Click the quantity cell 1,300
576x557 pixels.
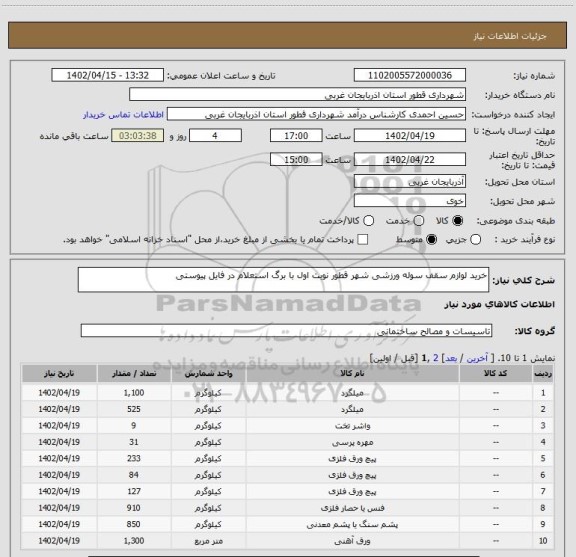point(134,541)
